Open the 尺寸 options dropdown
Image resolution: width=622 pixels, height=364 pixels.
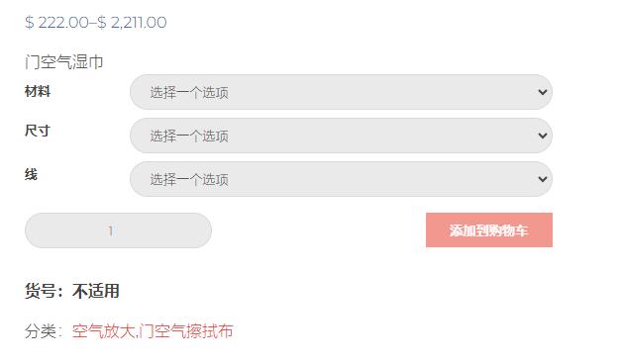[x=341, y=136]
